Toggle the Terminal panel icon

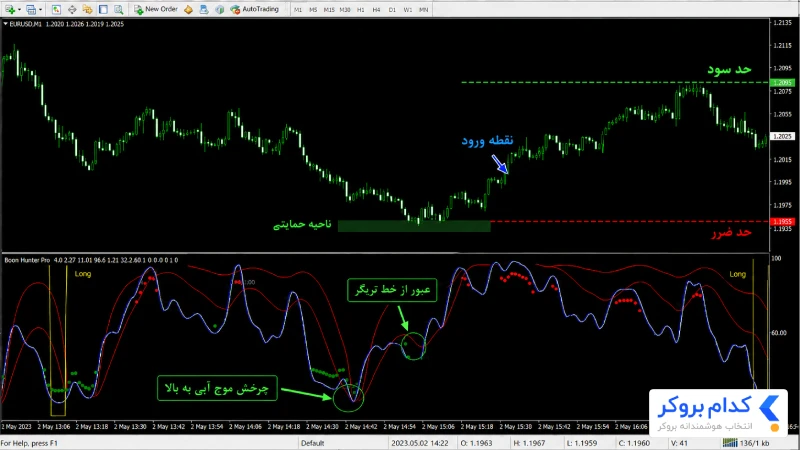[x=103, y=9]
